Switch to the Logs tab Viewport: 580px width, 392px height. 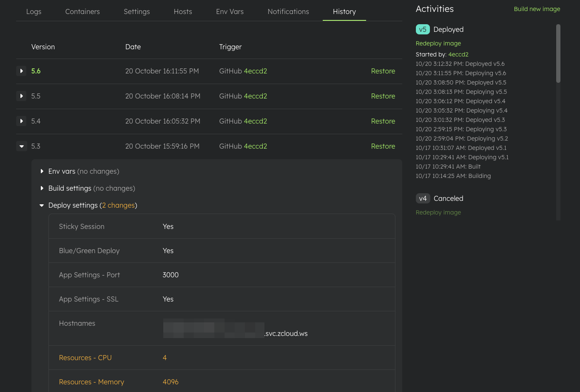[34, 11]
